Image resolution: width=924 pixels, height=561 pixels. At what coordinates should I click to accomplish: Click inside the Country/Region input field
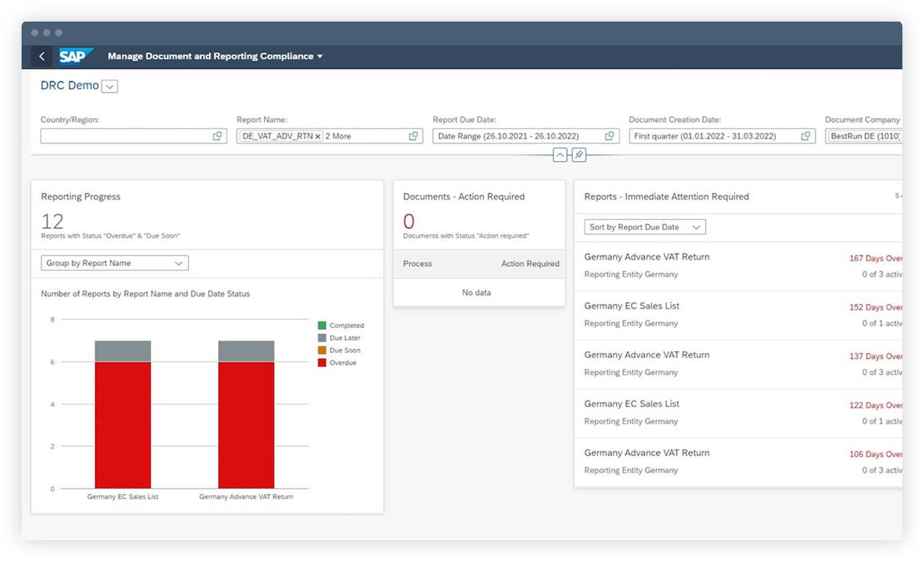point(122,135)
